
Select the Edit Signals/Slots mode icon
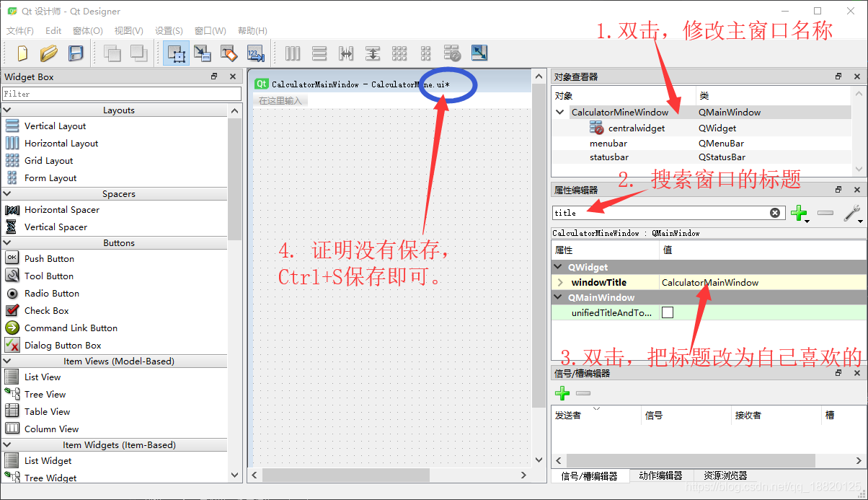coord(203,53)
